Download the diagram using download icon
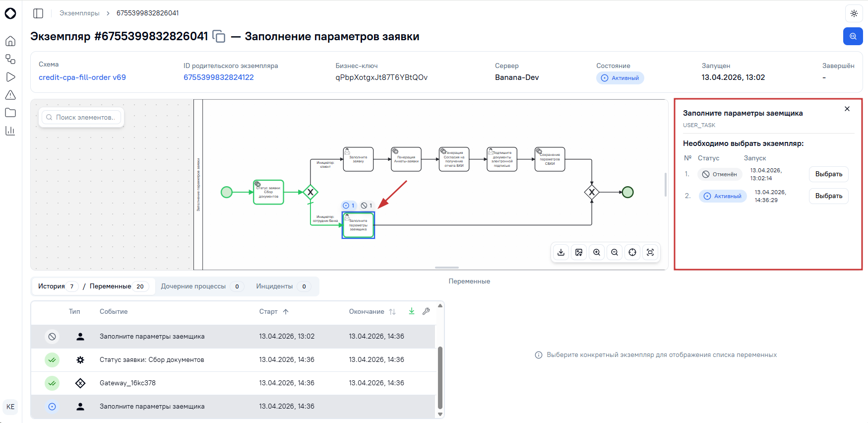The height and width of the screenshot is (423, 868). click(561, 252)
